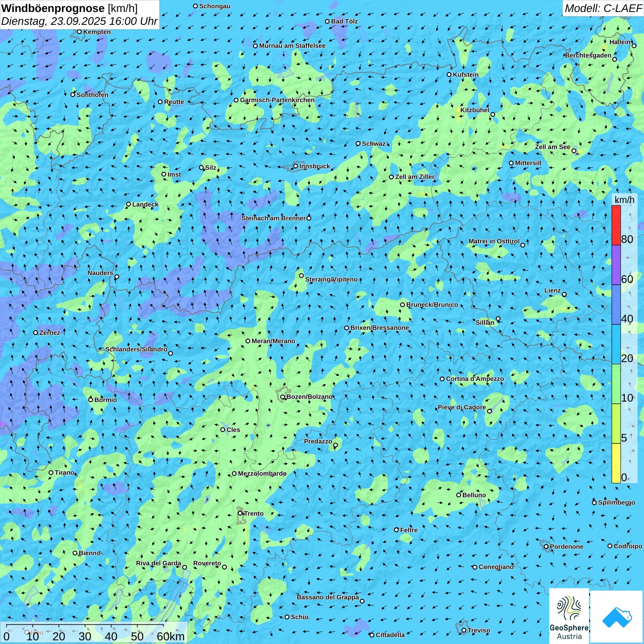Click the 'Windböenprognose [km/h]' title
This screenshot has height=644, width=644.
tap(69, 8)
